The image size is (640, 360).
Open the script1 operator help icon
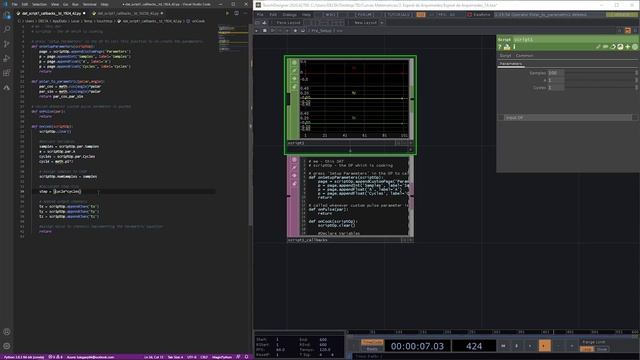(500, 47)
